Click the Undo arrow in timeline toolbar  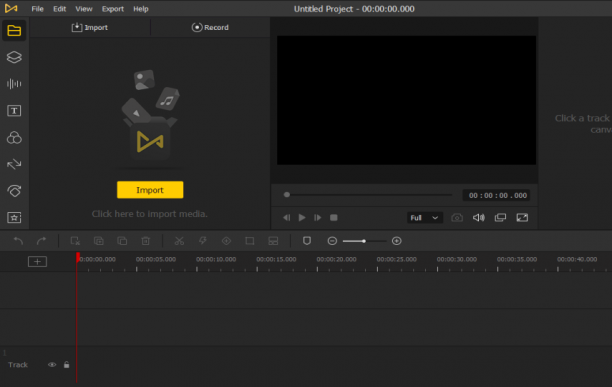point(18,241)
